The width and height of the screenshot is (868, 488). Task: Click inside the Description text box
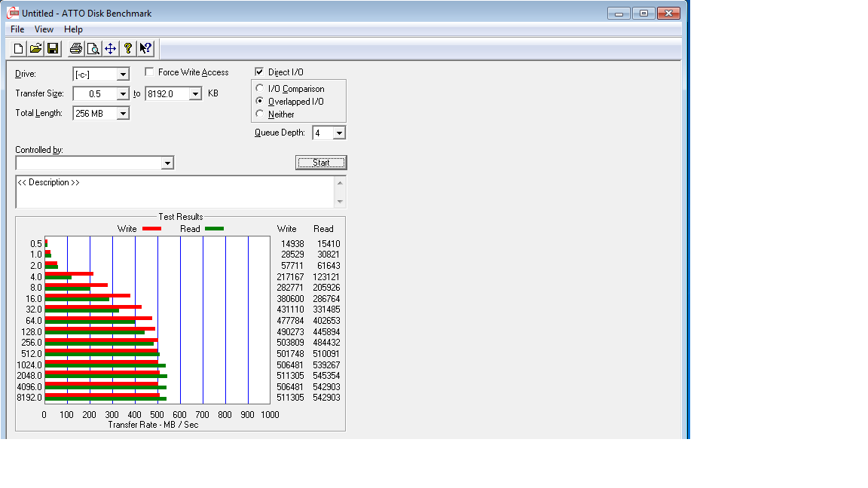[x=175, y=192]
